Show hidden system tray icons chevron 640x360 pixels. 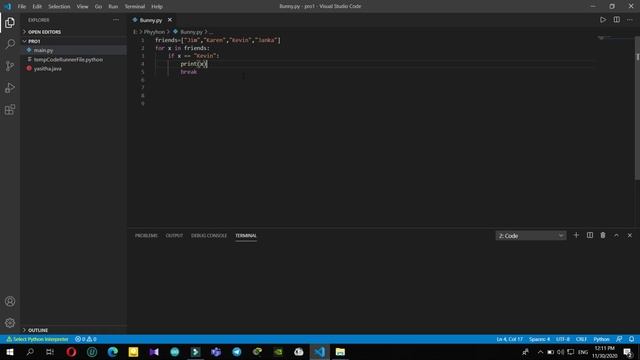[x=540, y=352]
